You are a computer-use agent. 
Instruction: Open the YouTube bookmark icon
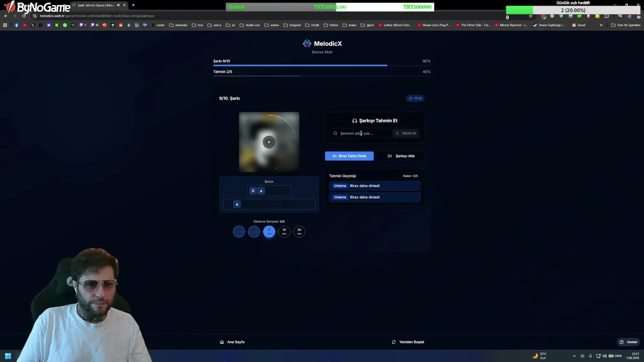point(25,25)
